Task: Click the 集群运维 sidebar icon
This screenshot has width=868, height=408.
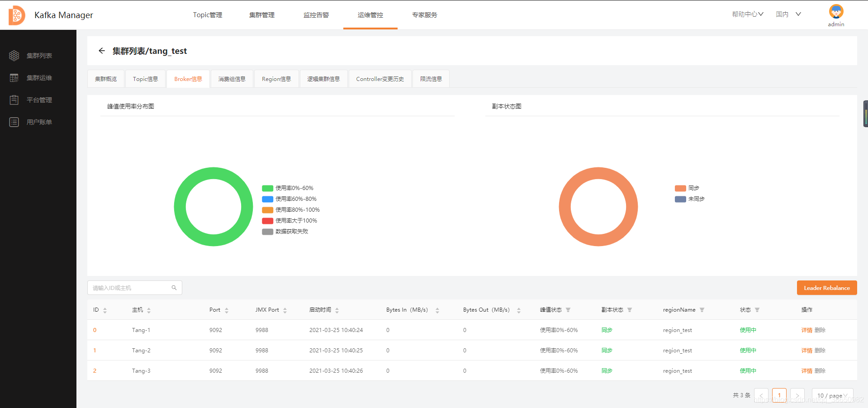Action: (x=14, y=78)
